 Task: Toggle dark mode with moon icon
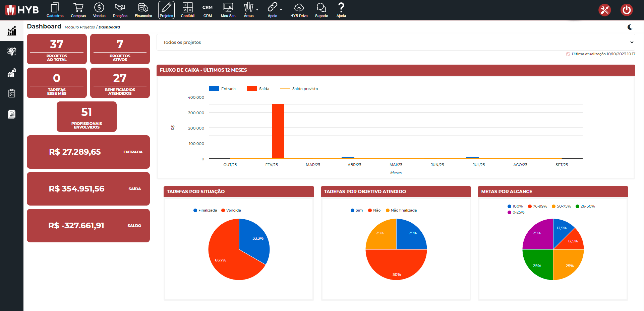[630, 27]
